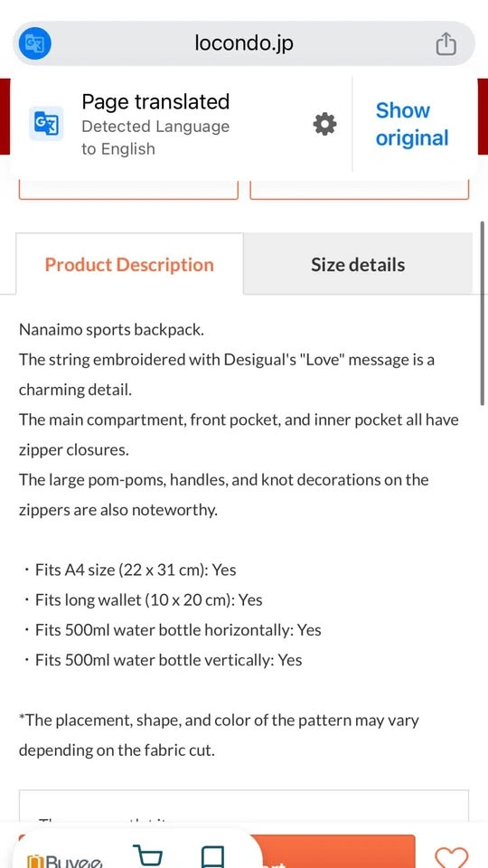
Task: Open translation settings gear
Action: [324, 124]
